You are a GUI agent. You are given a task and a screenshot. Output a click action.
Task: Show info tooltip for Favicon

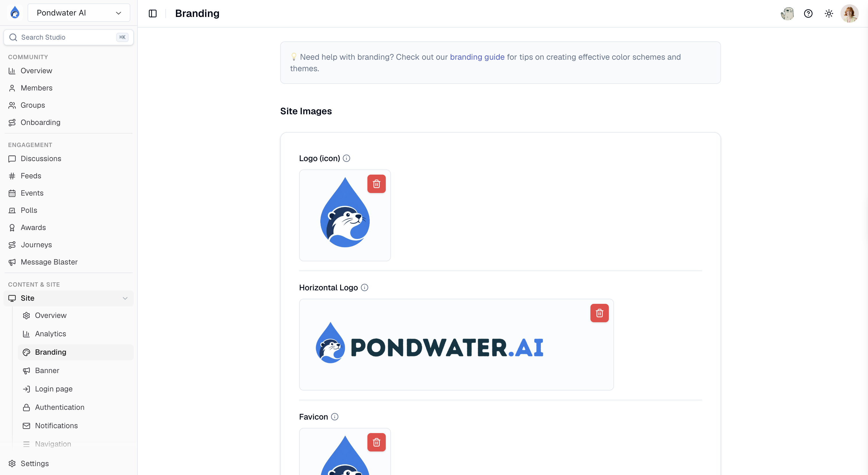pos(334,417)
